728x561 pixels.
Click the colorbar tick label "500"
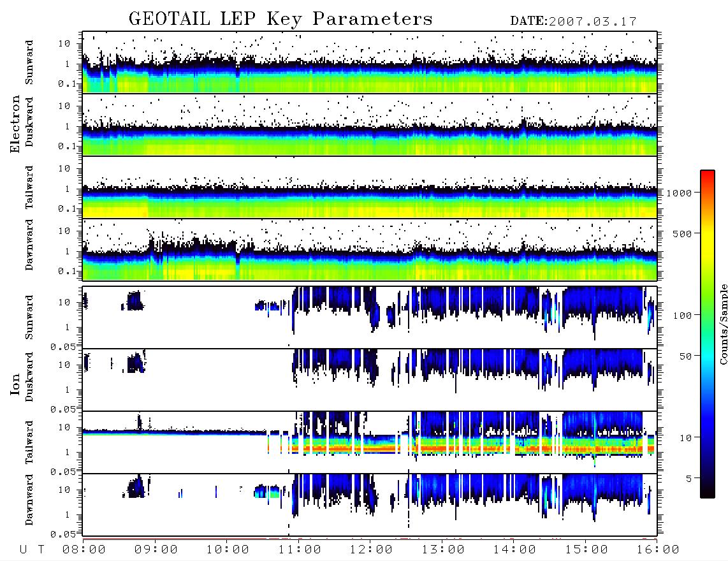coord(682,233)
